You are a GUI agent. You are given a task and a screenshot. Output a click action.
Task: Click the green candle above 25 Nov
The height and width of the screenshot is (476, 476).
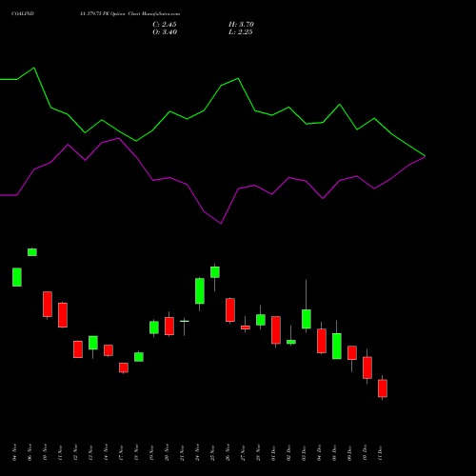215,272
